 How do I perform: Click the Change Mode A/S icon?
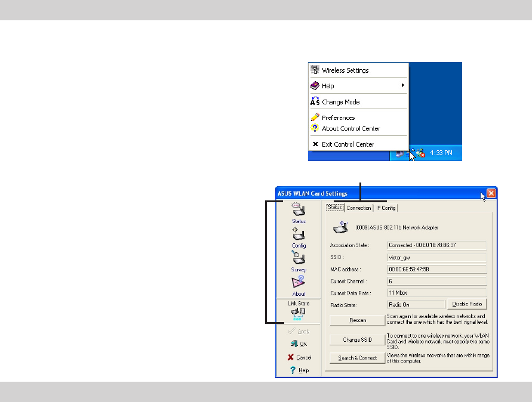click(315, 101)
